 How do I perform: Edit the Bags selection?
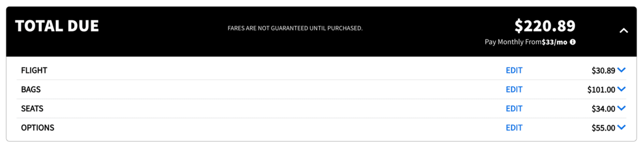click(x=514, y=90)
